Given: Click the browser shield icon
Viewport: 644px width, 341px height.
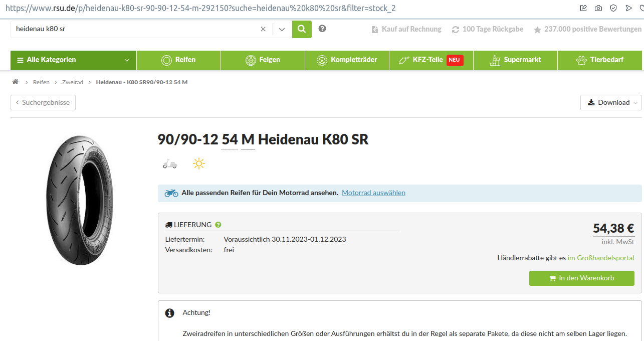Looking at the screenshot, I should pyautogui.click(x=613, y=8).
